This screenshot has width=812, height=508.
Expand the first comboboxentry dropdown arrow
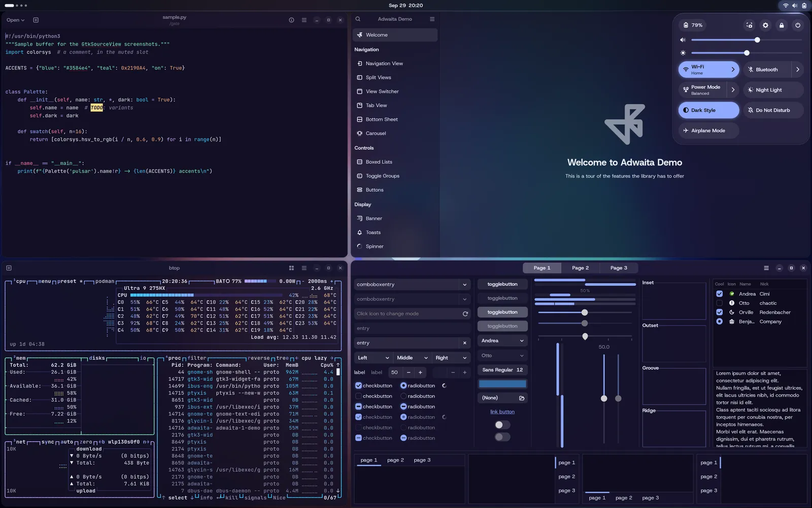tap(464, 284)
